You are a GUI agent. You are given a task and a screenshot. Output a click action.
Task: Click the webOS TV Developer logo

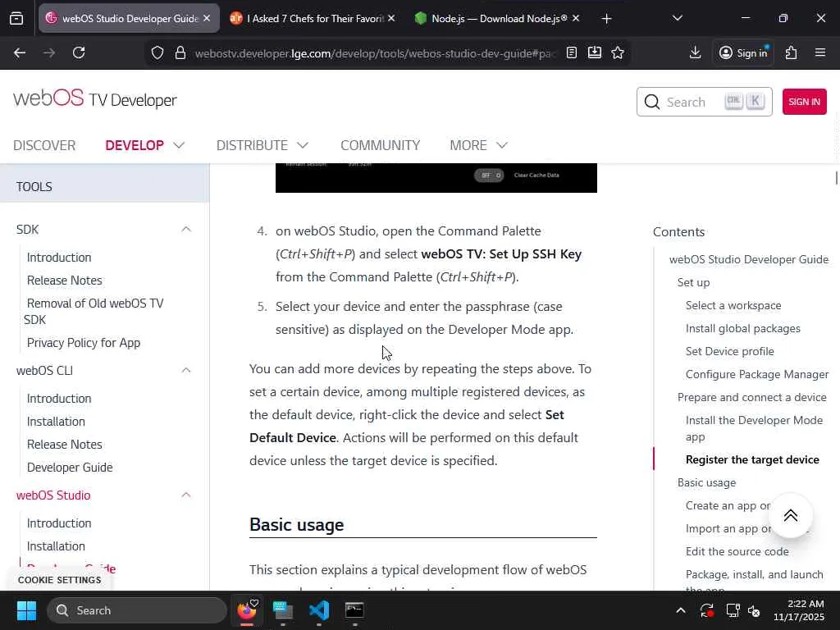(x=95, y=99)
